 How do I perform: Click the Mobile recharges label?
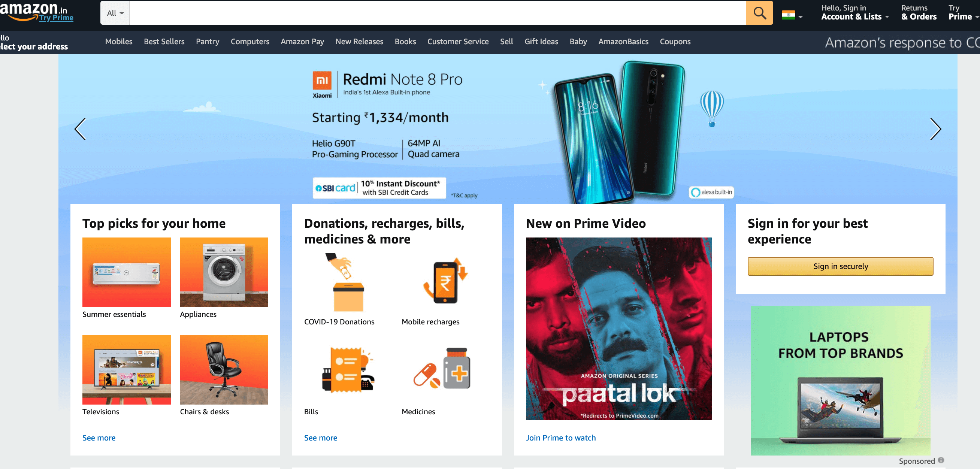[x=430, y=322]
